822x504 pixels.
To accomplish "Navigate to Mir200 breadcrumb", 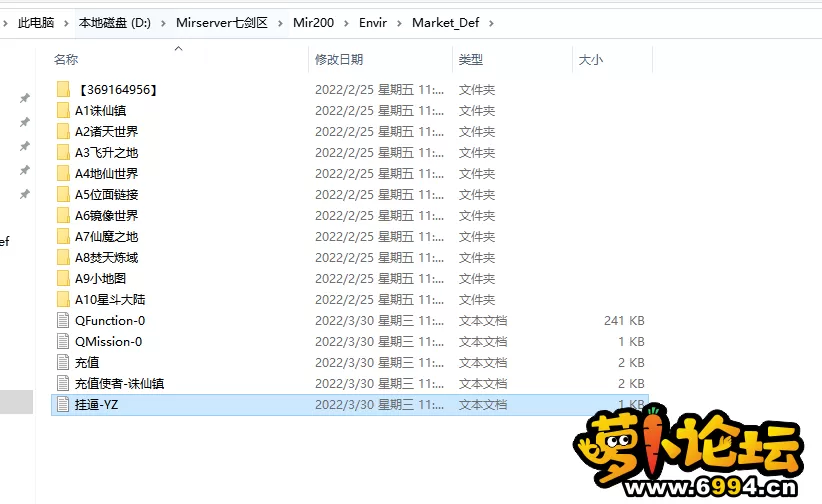I will coord(313,23).
